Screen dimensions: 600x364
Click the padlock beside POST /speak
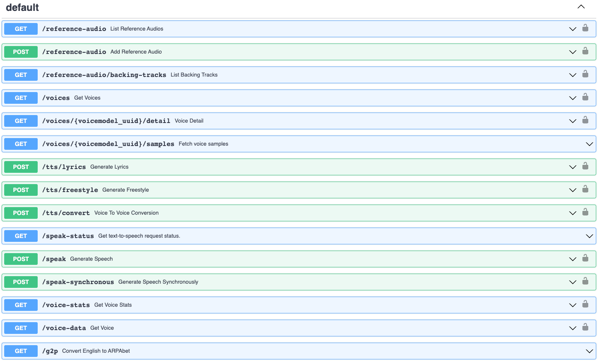[585, 259]
